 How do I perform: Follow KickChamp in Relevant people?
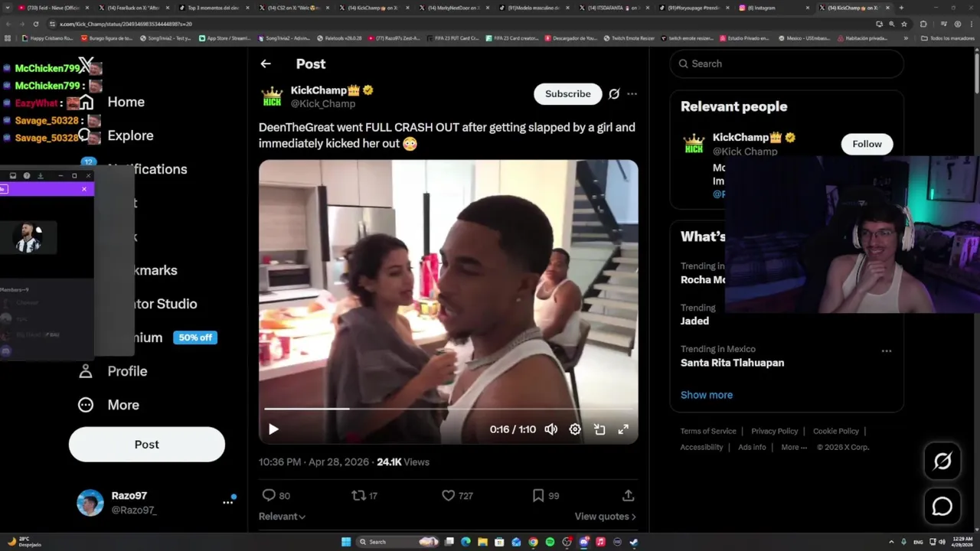coord(867,144)
